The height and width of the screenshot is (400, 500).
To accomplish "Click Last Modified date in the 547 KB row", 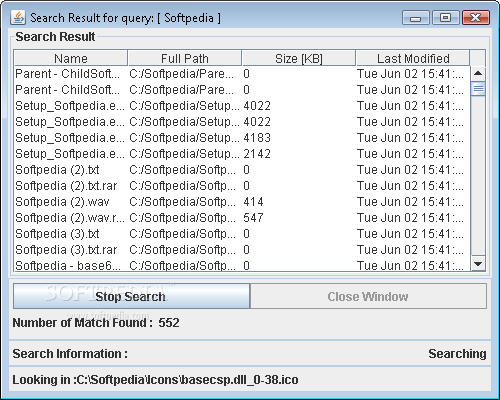I will click(410, 218).
